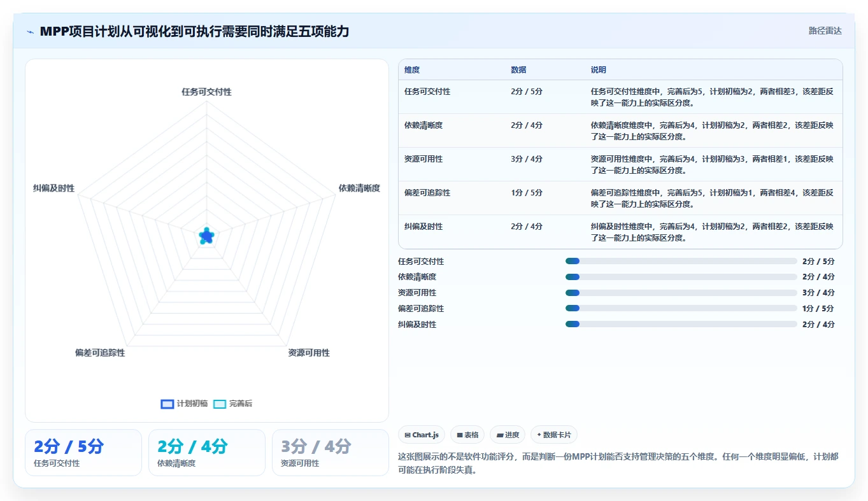Click the 1分 / 5分 progress value

coord(818,309)
